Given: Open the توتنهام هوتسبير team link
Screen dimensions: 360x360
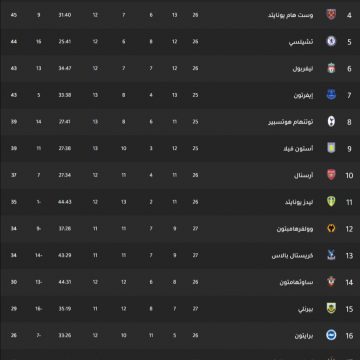Looking at the screenshot, I should 291,122.
